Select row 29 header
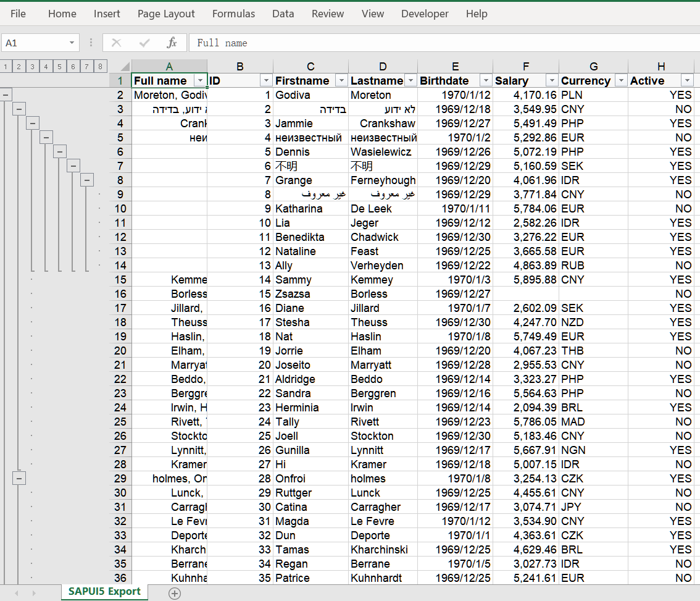The width and height of the screenshot is (700, 601). pyautogui.click(x=120, y=479)
